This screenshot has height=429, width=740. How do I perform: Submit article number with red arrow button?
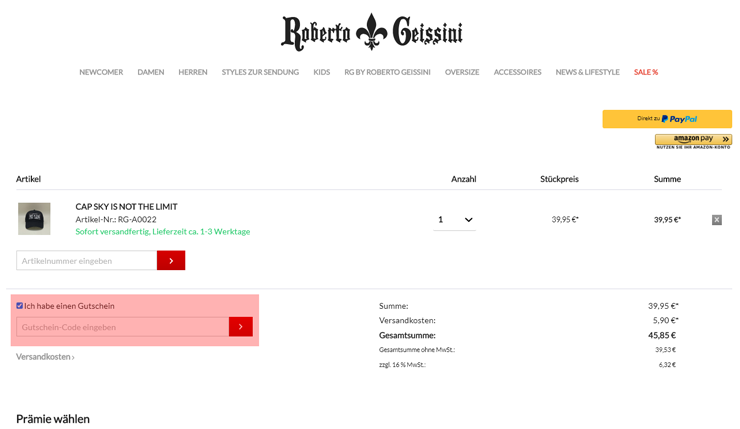171,261
